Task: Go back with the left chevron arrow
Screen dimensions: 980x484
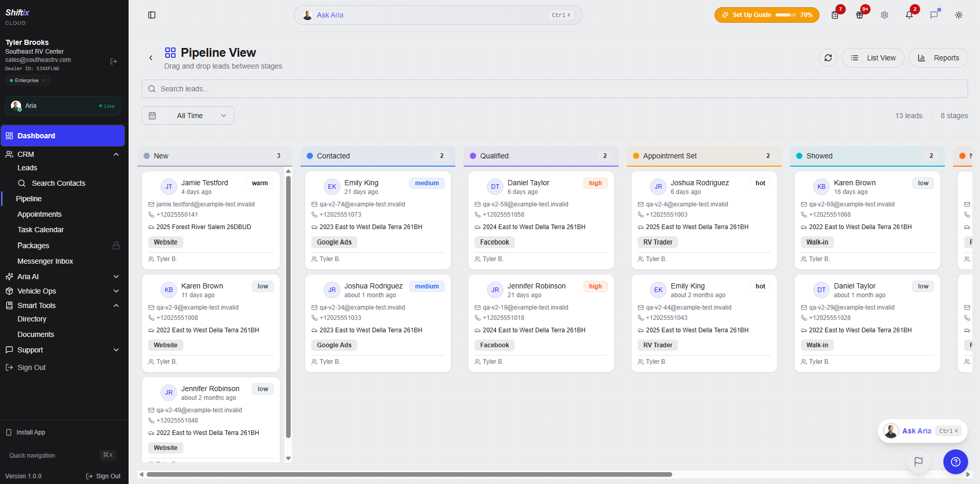Action: (151, 58)
